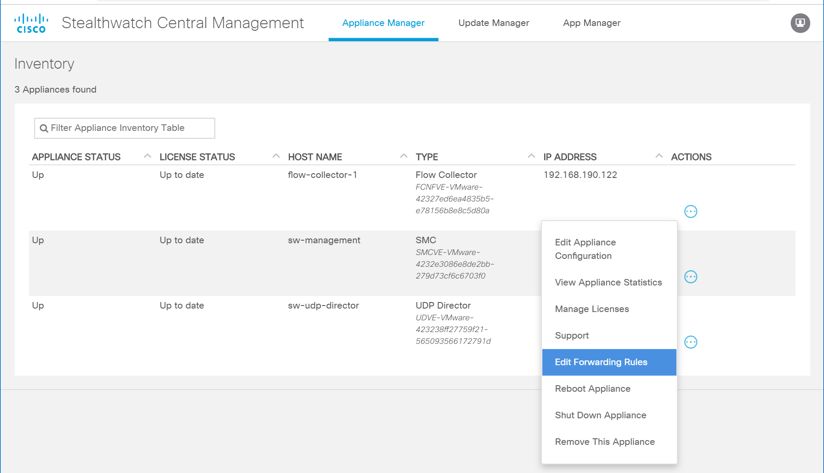Choose View Appliance Statistics option
Image resolution: width=824 pixels, height=473 pixels.
(x=608, y=283)
